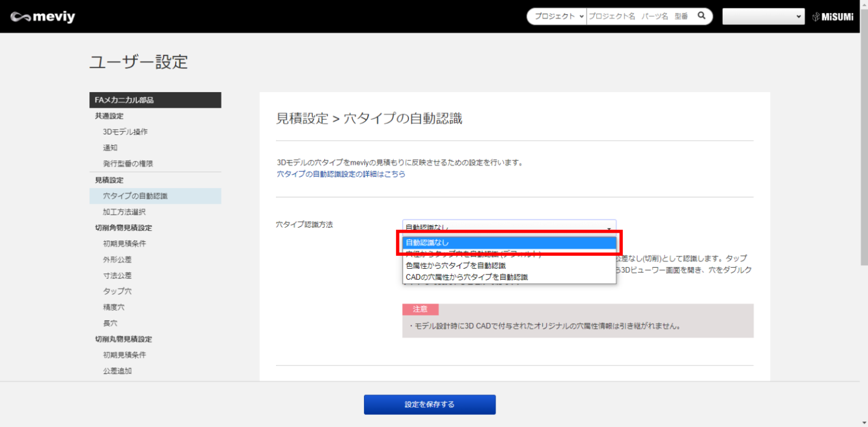This screenshot has width=868, height=427.
Task: Select 外形公差 in sidebar
Action: (117, 259)
